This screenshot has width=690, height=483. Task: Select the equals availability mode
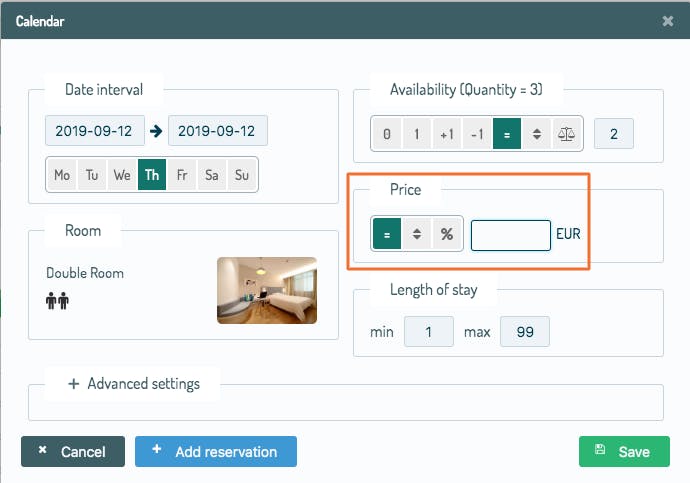[507, 134]
